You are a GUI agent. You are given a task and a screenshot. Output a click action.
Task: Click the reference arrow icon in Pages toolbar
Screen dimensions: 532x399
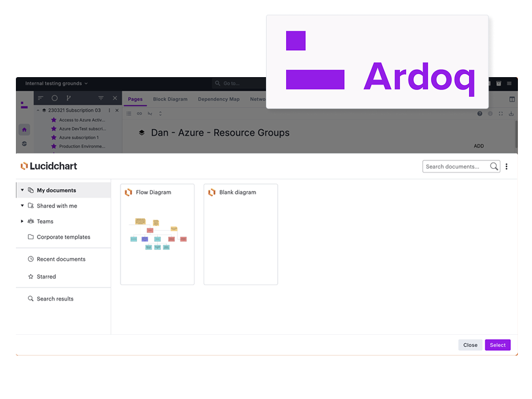[x=150, y=113]
